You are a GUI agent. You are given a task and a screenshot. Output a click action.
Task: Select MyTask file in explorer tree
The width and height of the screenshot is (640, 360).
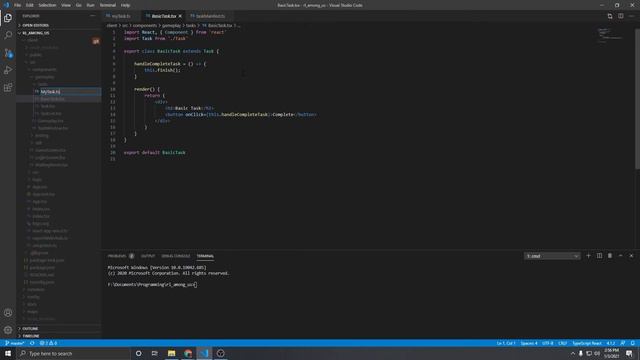pos(58,91)
